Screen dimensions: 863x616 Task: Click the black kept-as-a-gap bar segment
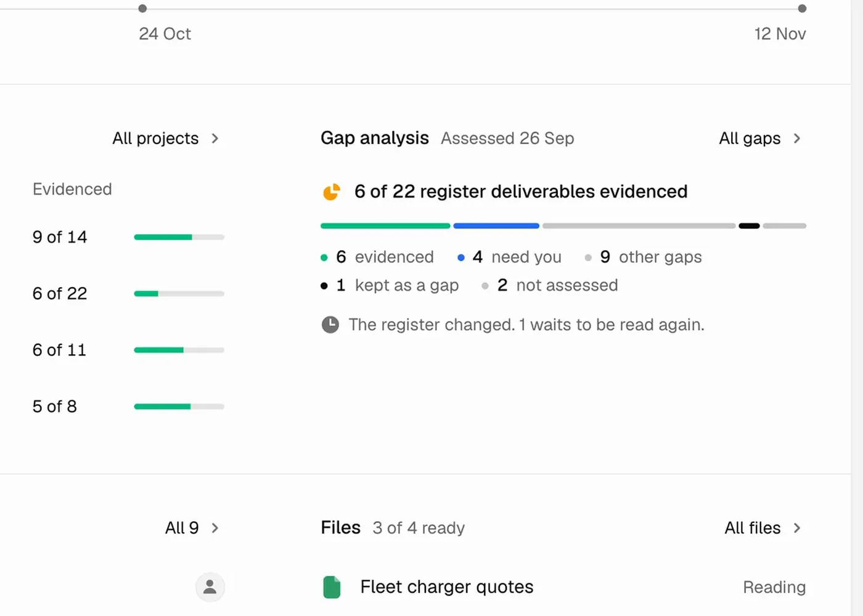pos(749,226)
